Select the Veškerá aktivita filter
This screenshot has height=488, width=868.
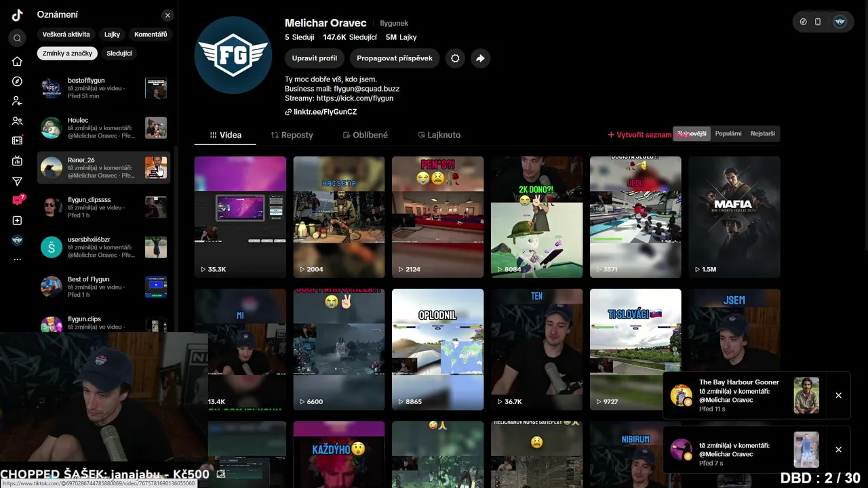coord(66,35)
